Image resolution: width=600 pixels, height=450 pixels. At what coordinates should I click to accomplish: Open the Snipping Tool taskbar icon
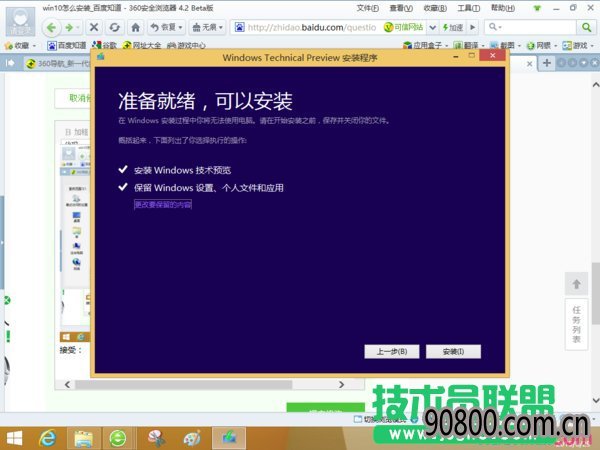click(x=157, y=439)
